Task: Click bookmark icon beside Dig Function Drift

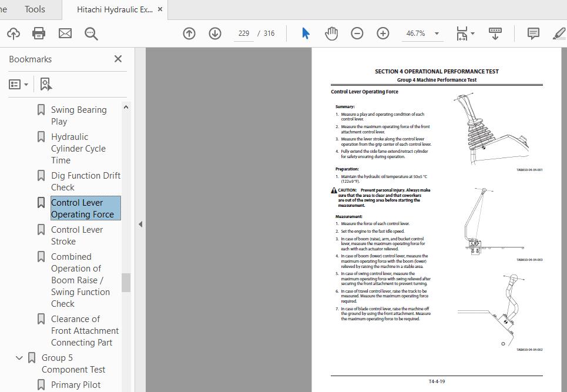Action: (x=41, y=175)
